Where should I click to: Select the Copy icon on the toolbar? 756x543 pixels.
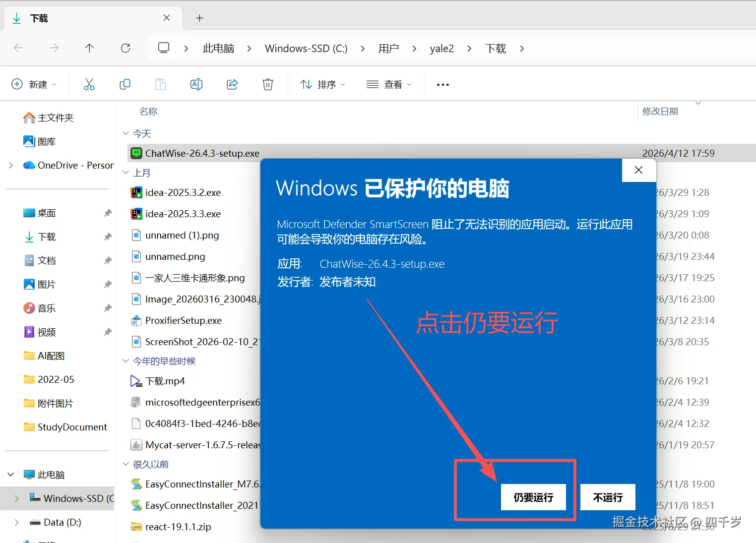[125, 84]
